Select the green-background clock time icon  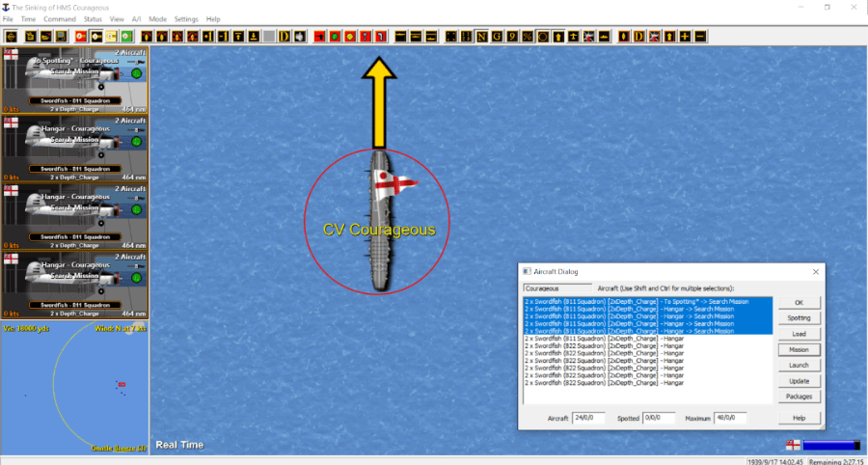click(126, 37)
